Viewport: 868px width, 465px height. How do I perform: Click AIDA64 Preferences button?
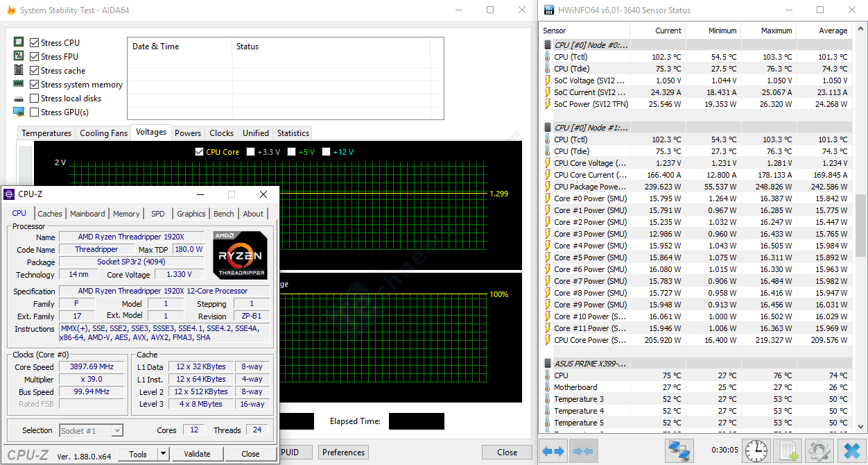[344, 452]
